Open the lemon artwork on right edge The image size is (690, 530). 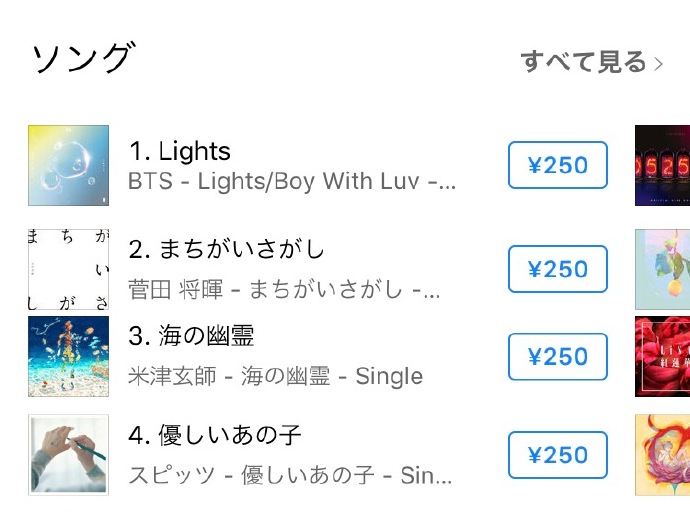pos(662,269)
